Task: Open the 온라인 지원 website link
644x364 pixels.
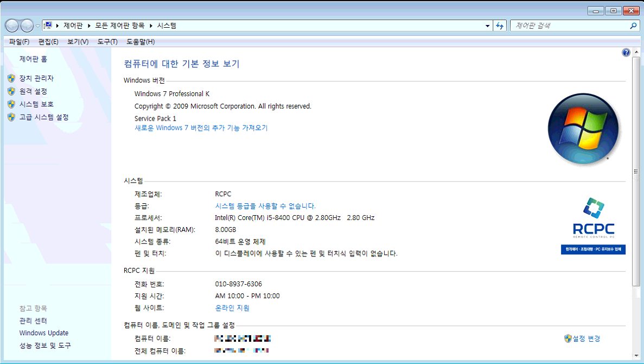Action: (x=232, y=307)
